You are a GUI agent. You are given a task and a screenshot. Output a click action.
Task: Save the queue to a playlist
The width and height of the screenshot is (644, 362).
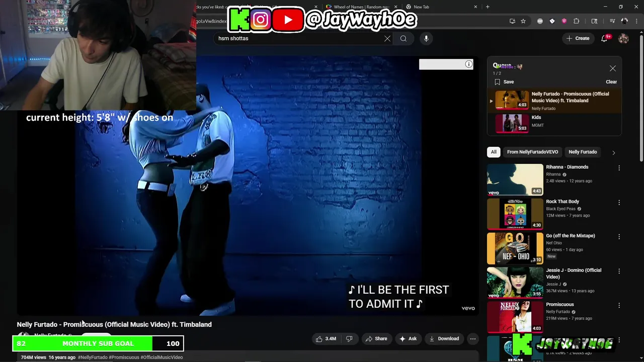click(x=504, y=82)
